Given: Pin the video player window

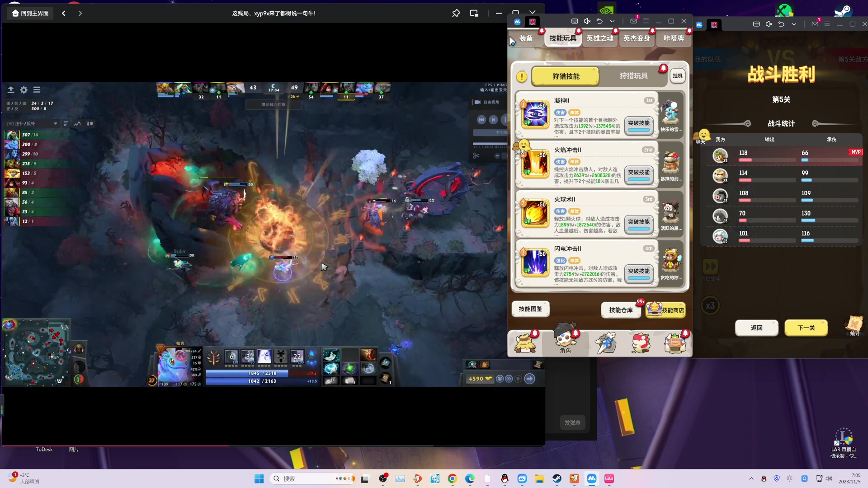Looking at the screenshot, I should click(x=456, y=13).
